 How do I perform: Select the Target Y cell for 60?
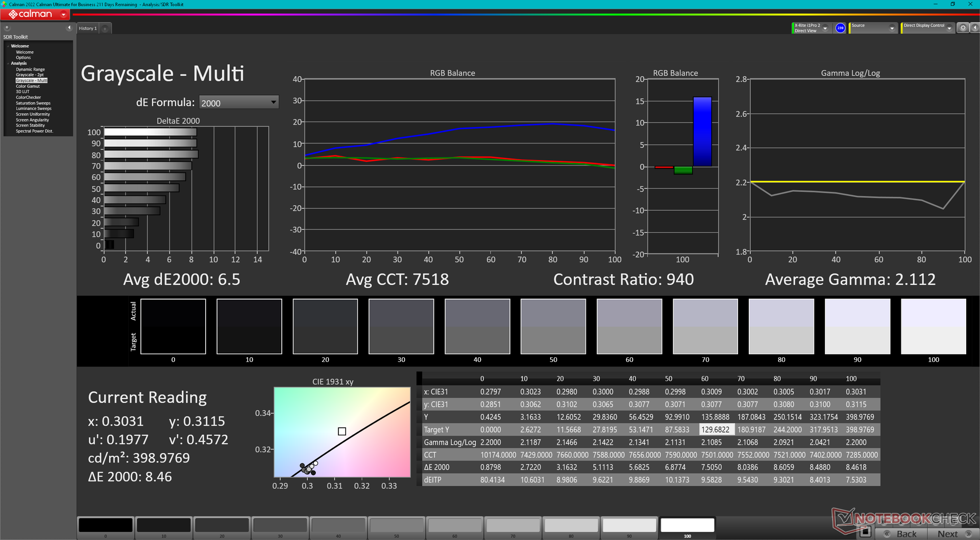pyautogui.click(x=716, y=430)
